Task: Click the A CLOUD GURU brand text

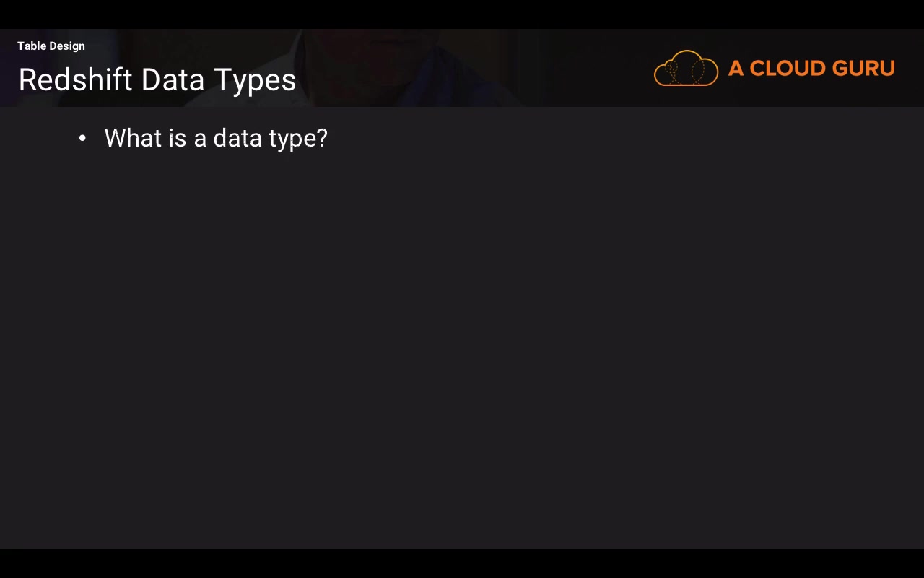Action: click(x=811, y=69)
